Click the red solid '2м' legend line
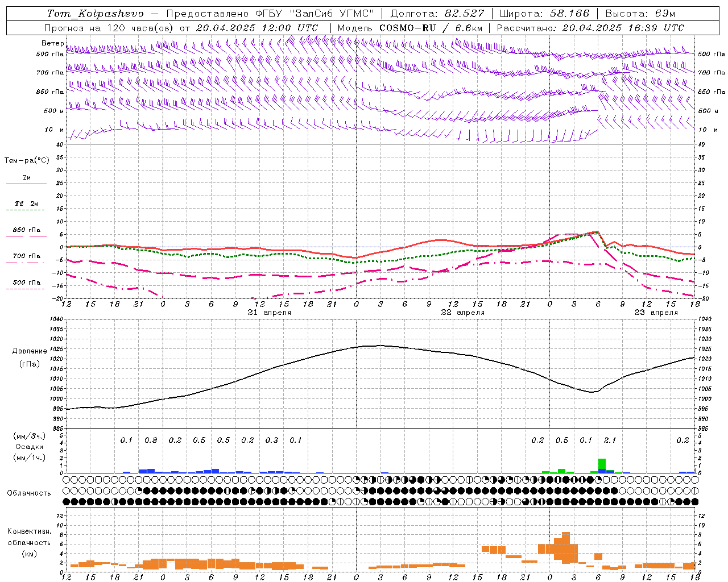The width and height of the screenshot is (728, 582). pyautogui.click(x=26, y=184)
